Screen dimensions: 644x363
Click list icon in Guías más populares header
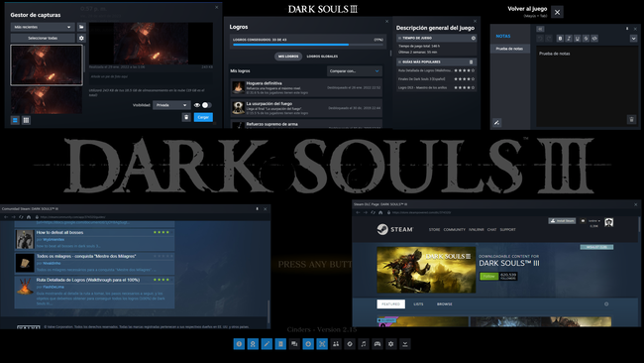[471, 61]
